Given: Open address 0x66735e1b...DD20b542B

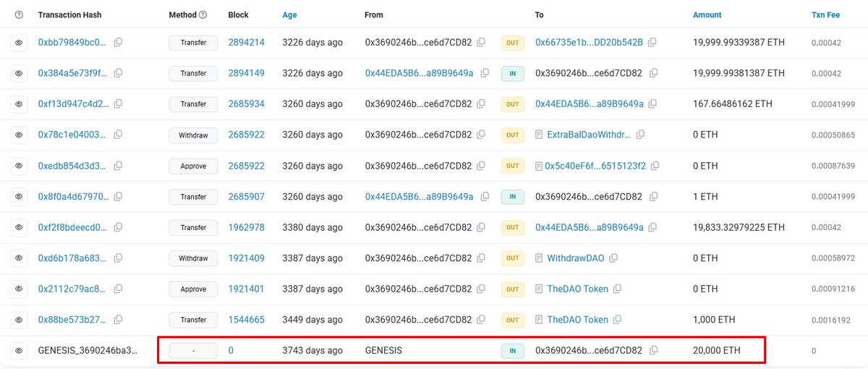Looking at the screenshot, I should coord(589,43).
